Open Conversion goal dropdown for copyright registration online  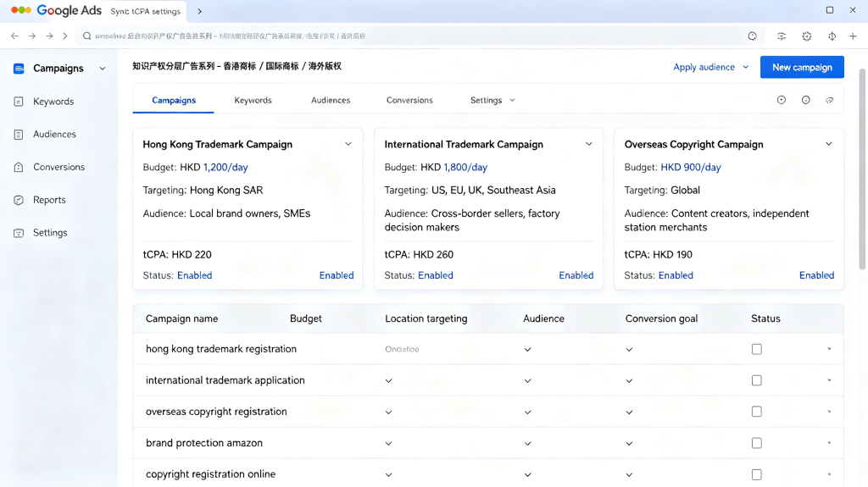click(630, 475)
